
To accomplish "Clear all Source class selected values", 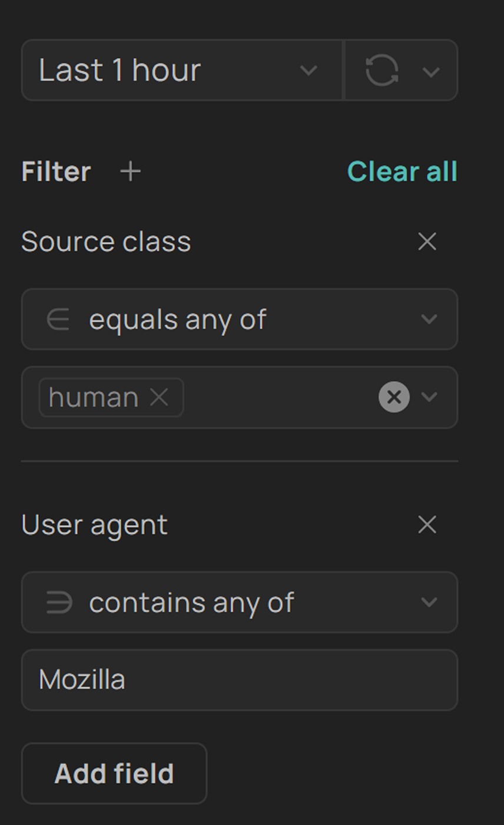I will 394,397.
